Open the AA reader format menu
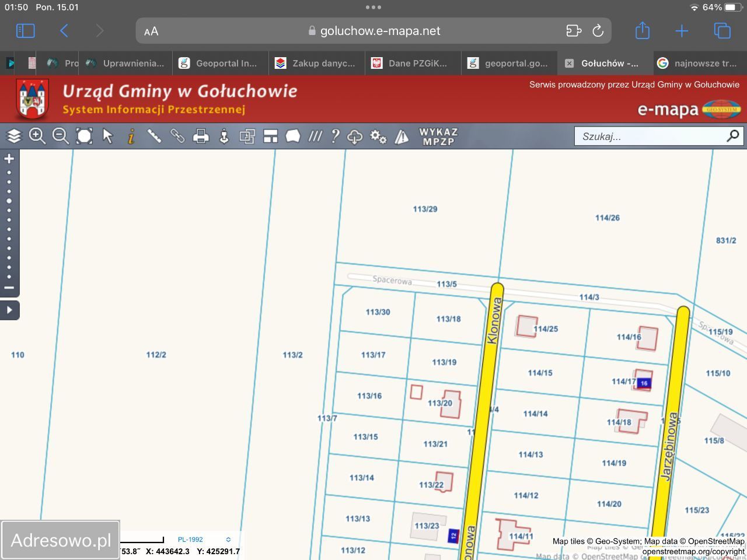Image resolution: width=747 pixels, height=560 pixels. 151,32
